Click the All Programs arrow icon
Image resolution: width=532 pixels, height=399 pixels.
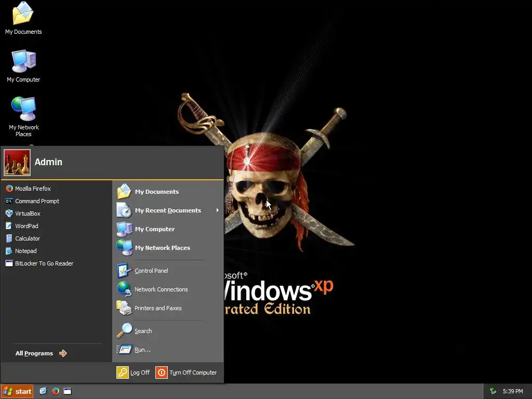pos(63,353)
